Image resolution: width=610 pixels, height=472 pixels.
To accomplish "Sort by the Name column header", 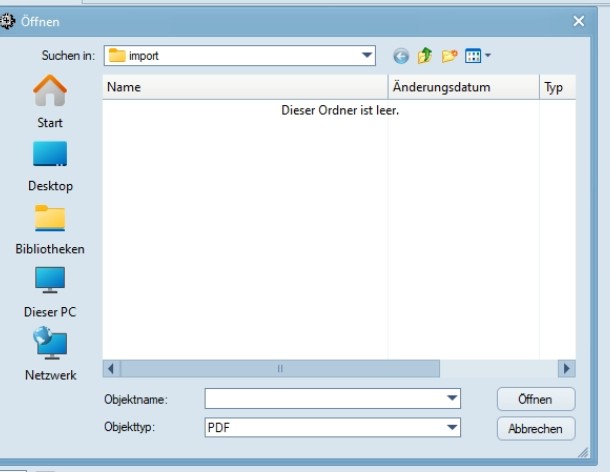I will (x=245, y=88).
